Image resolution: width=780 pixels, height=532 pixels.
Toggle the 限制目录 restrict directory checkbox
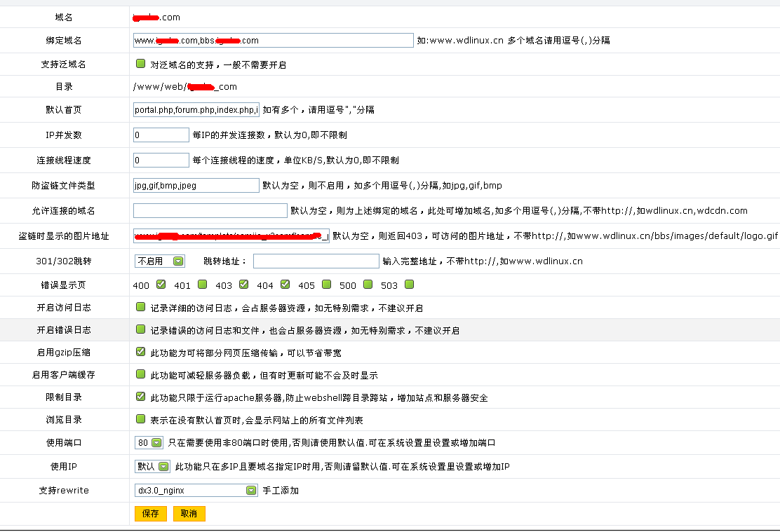pyautogui.click(x=140, y=397)
